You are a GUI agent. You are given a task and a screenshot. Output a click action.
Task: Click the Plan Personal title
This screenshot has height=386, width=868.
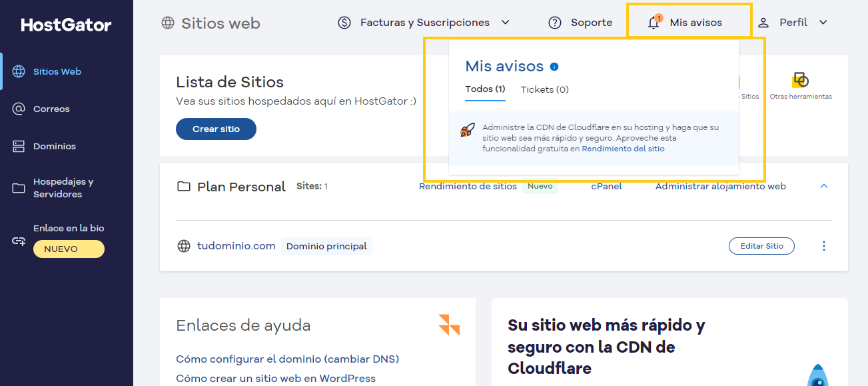[x=241, y=187]
